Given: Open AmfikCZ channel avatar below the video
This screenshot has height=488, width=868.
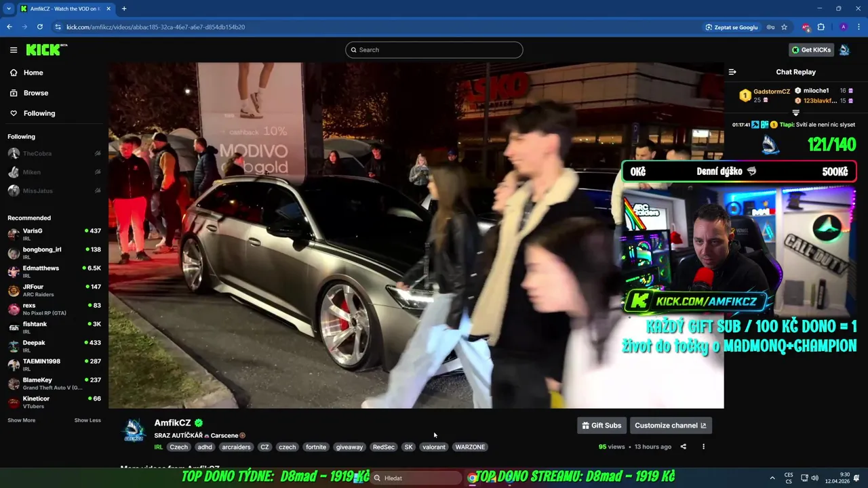Looking at the screenshot, I should (134, 430).
